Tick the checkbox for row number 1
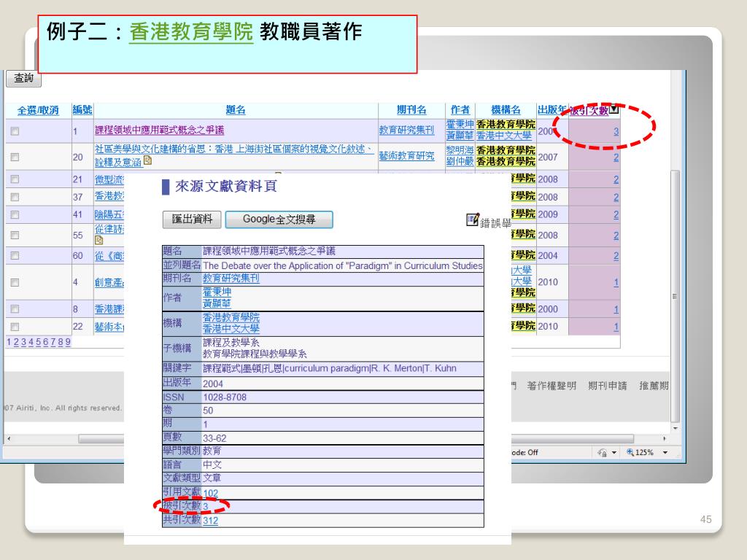This screenshot has height=560, width=747. 15,132
